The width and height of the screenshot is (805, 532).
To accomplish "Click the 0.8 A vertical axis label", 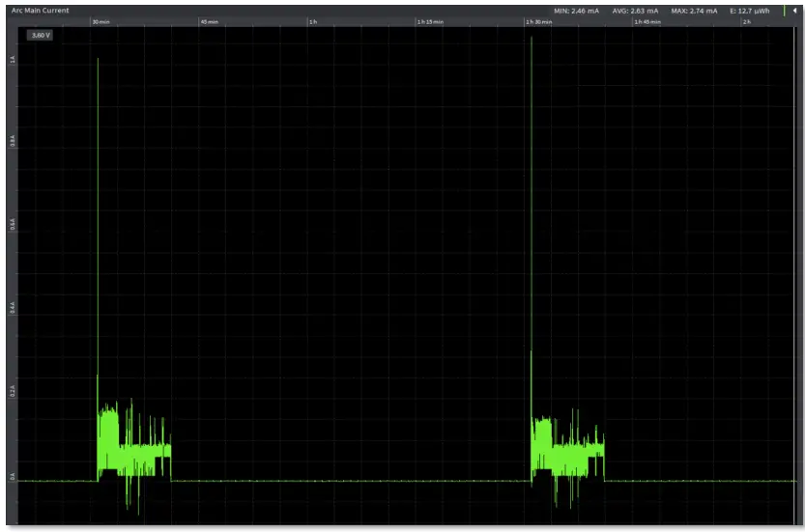I will click(13, 142).
